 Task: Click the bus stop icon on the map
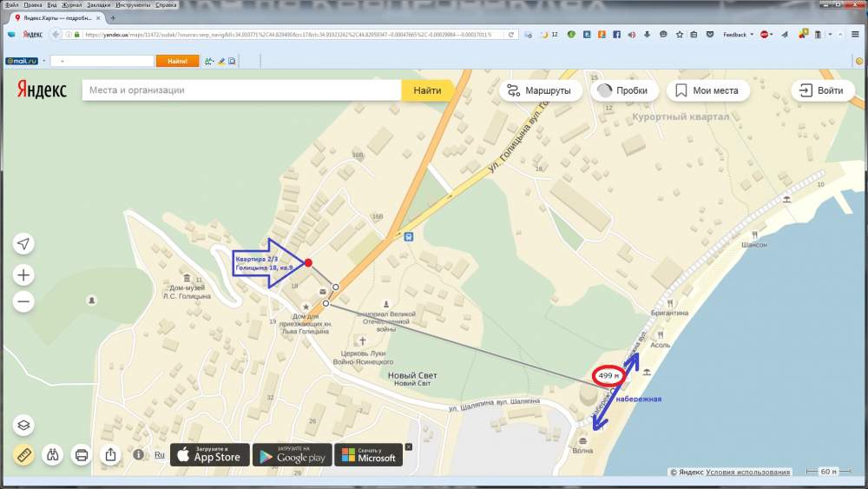pos(409,237)
